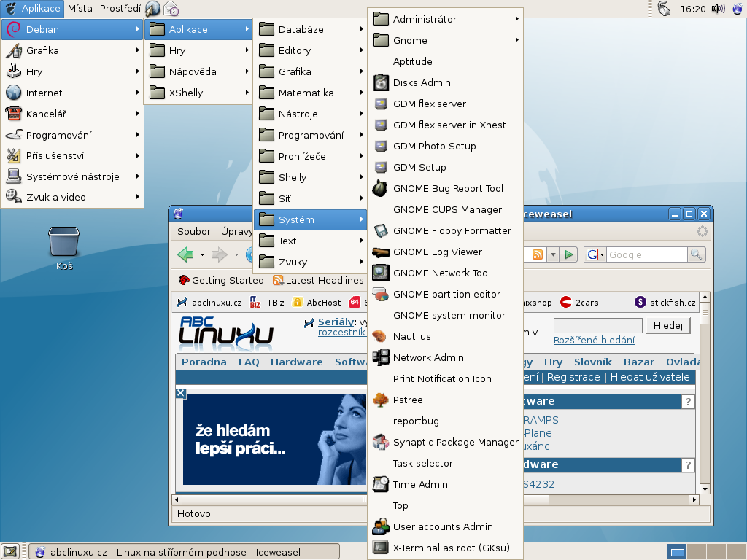Open GDM Setup
The height and width of the screenshot is (560, 747).
pyautogui.click(x=445, y=167)
